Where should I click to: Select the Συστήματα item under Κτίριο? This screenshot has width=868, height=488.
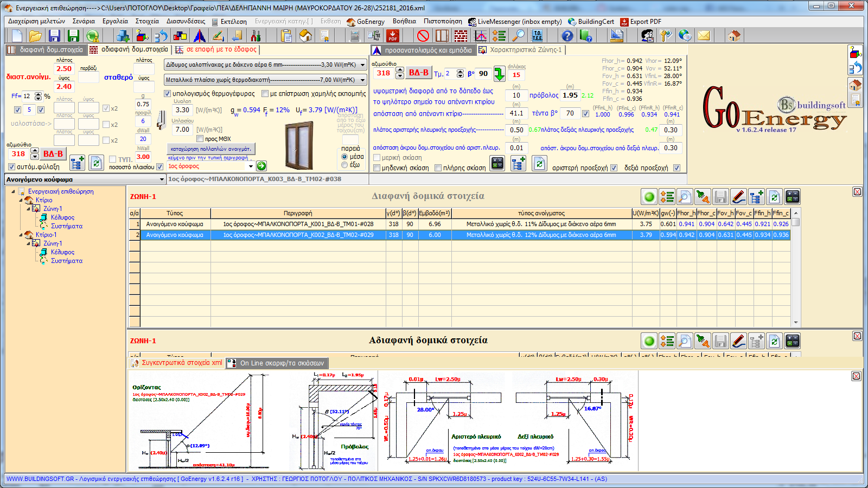[67, 226]
